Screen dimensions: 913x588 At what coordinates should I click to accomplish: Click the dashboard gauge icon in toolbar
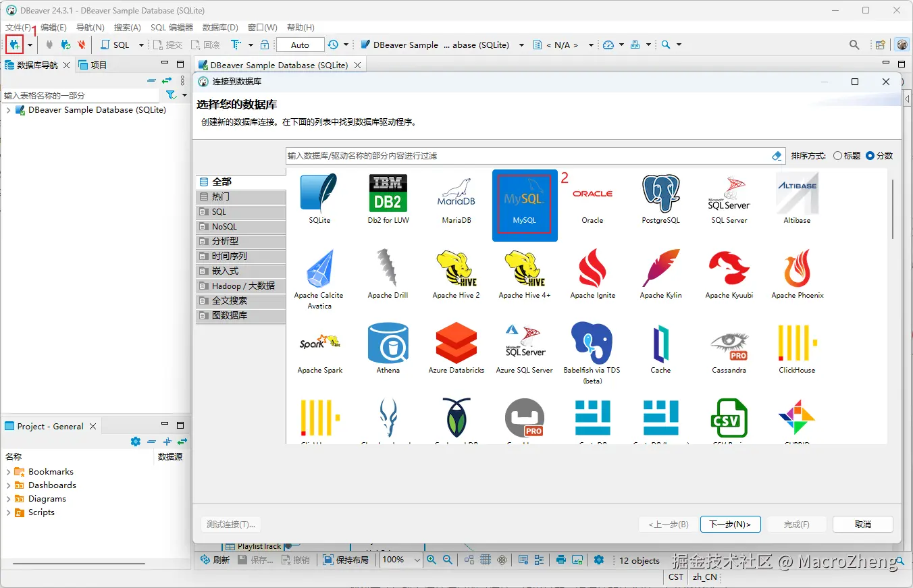[608, 45]
